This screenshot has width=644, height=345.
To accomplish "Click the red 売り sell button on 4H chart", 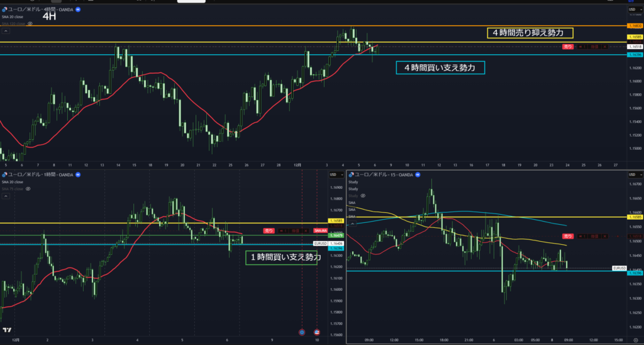I will coord(567,47).
